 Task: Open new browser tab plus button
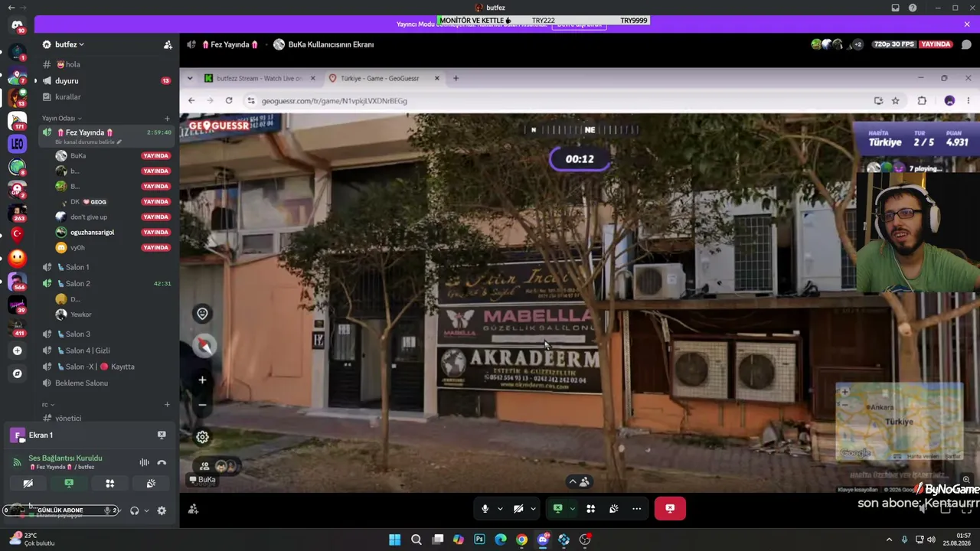(456, 78)
